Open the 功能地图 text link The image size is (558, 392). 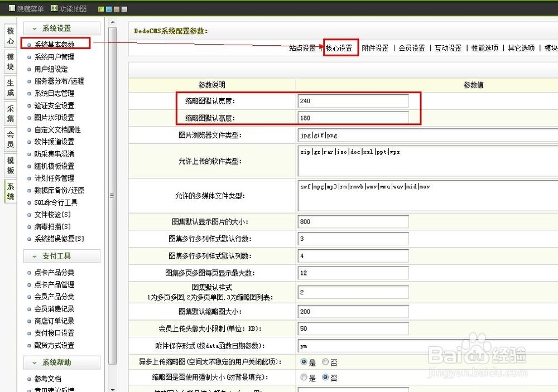pyautogui.click(x=73, y=9)
